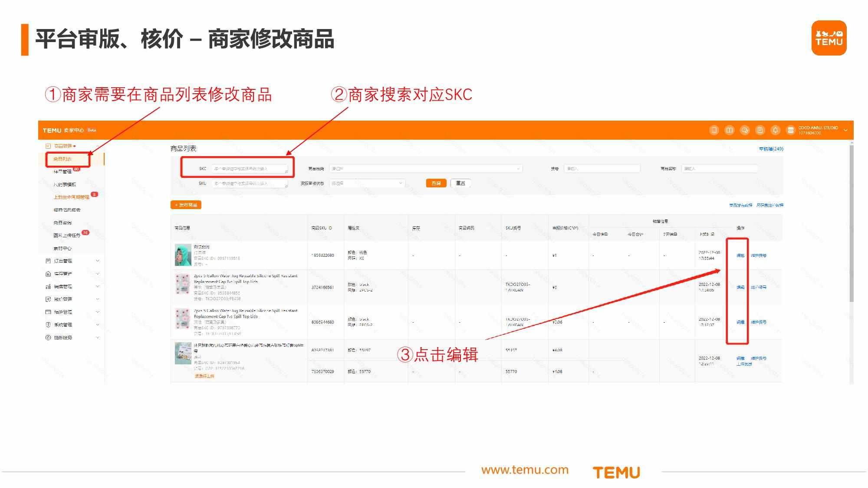Screen dimensions: 868x488
Task: Click the SKC search input field
Action: click(250, 168)
